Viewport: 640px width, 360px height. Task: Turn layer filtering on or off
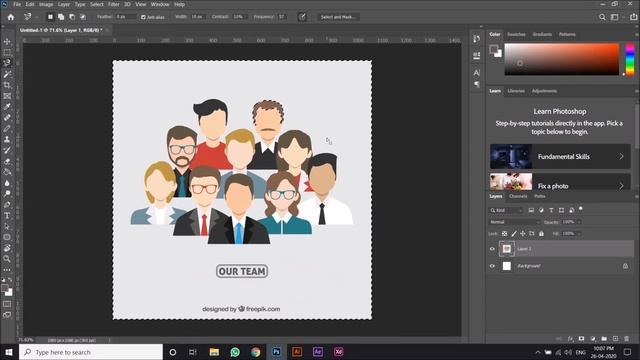pyautogui.click(x=580, y=209)
